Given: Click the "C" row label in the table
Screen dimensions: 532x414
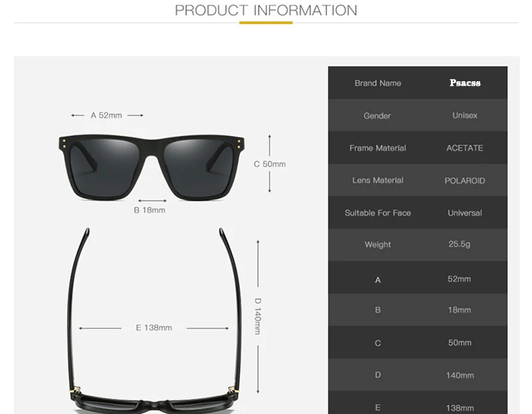Looking at the screenshot, I should [378, 343].
